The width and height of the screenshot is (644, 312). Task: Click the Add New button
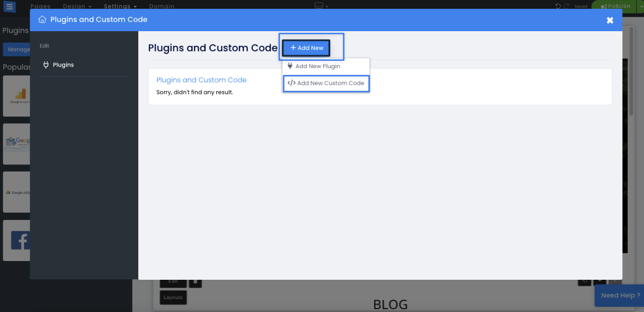tap(306, 48)
